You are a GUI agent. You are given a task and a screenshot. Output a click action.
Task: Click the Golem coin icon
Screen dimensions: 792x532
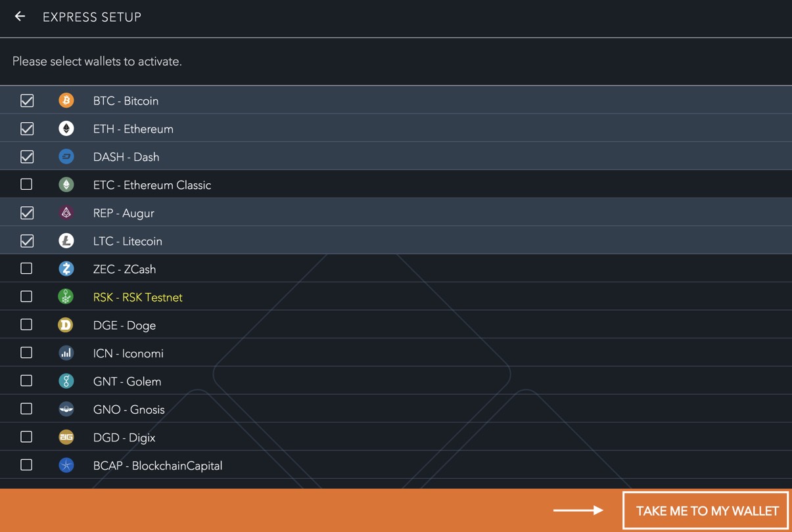pos(66,381)
